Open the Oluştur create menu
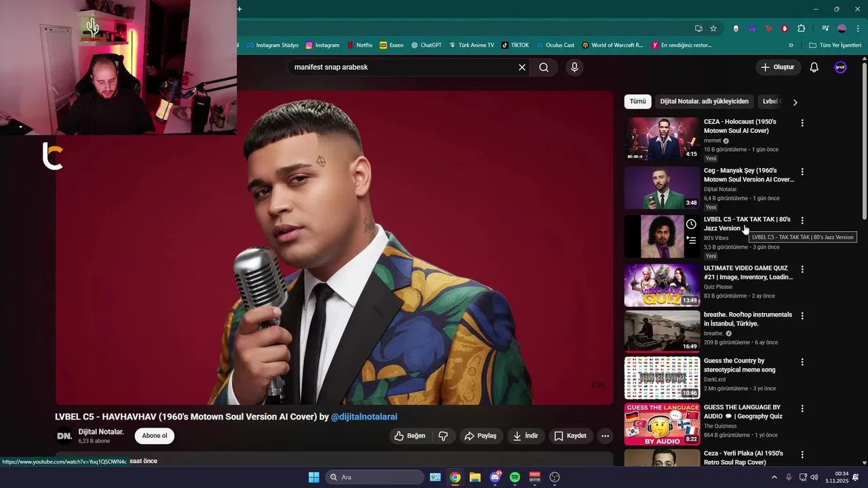The image size is (868, 488). 778,67
